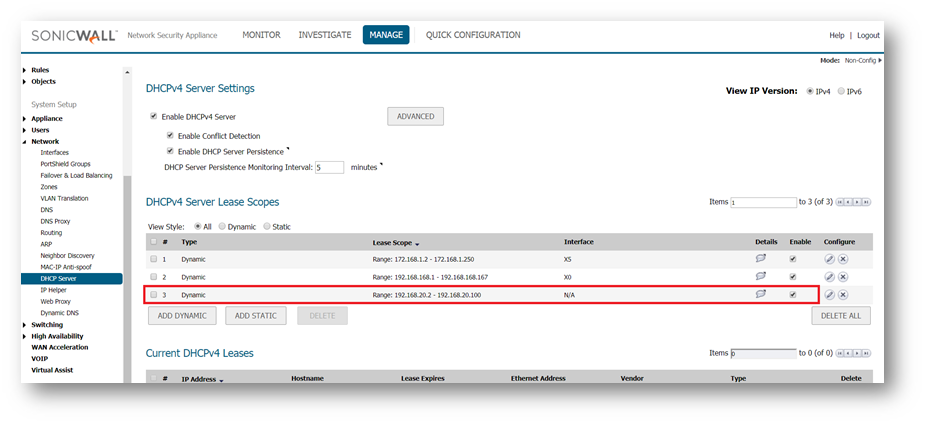This screenshot has width=926, height=425.
Task: Edit the X5 interface lease scope
Action: [829, 259]
